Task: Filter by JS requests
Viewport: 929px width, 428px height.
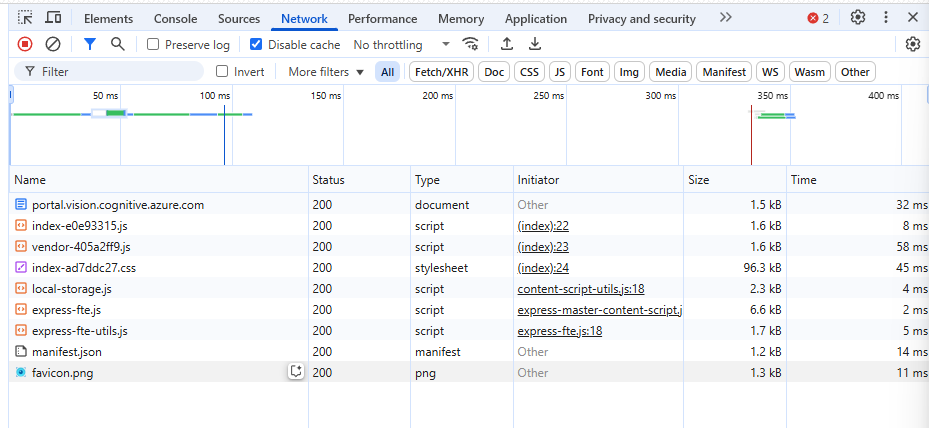Action: (560, 72)
